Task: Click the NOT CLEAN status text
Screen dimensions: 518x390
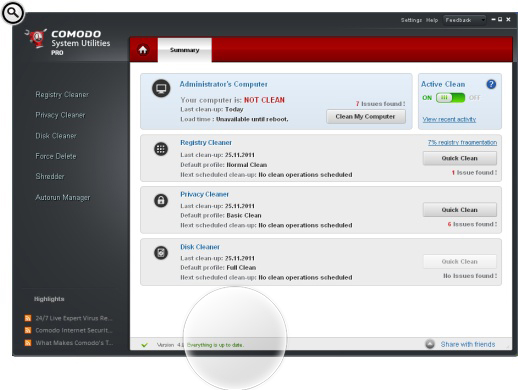Action: coord(264,100)
